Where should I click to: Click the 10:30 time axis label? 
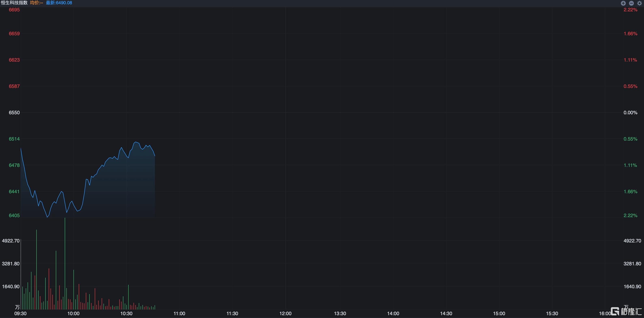126,314
